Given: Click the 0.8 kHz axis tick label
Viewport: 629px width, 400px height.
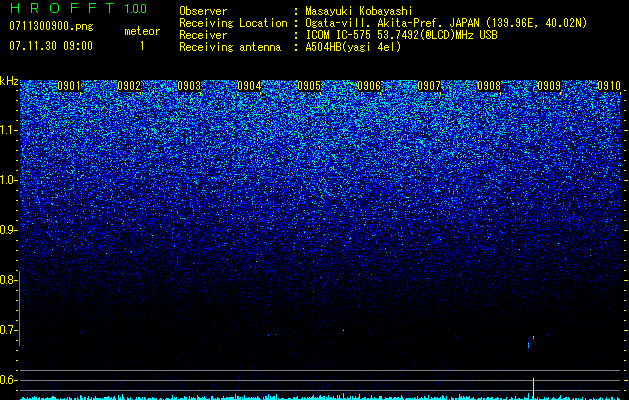Looking at the screenshot, I should pos(8,280).
